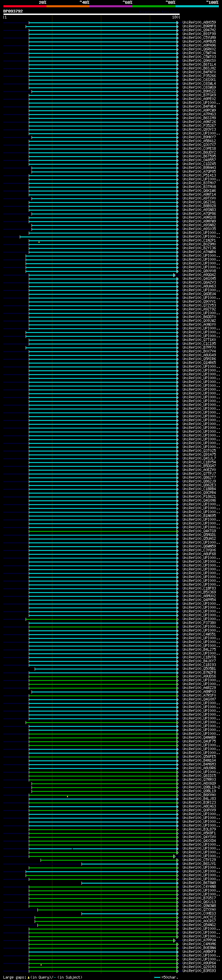Click hit label UniRef100_Q307X7
This screenshot has height=980, width=222.
tap(199, 145)
